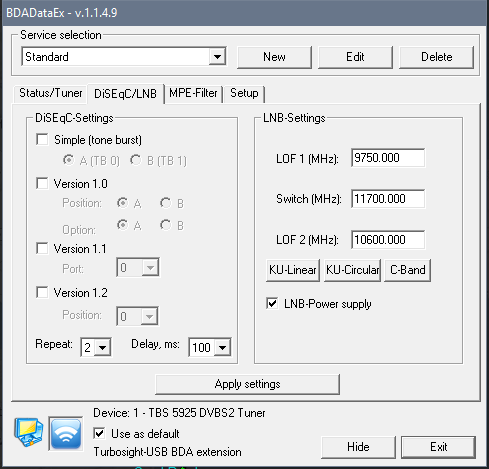This screenshot has width=489, height=469.
Task: Switch to the Status/Tuner tab
Action: tap(50, 93)
